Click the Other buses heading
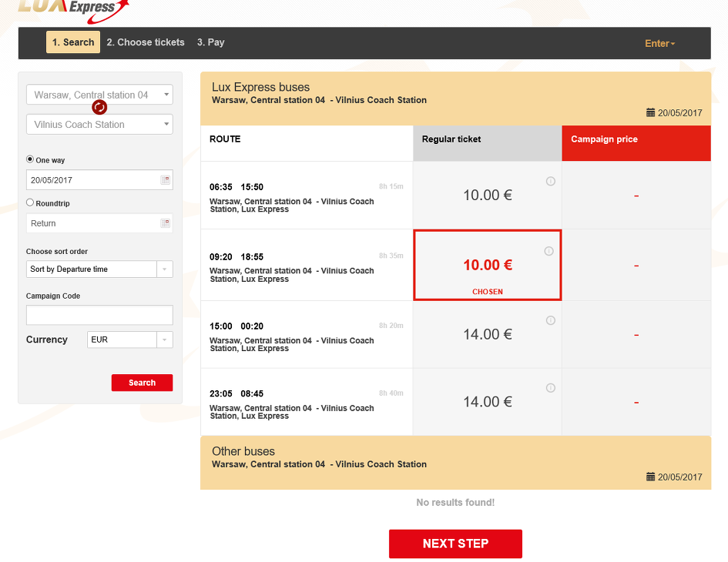728x562 pixels. coord(243,451)
